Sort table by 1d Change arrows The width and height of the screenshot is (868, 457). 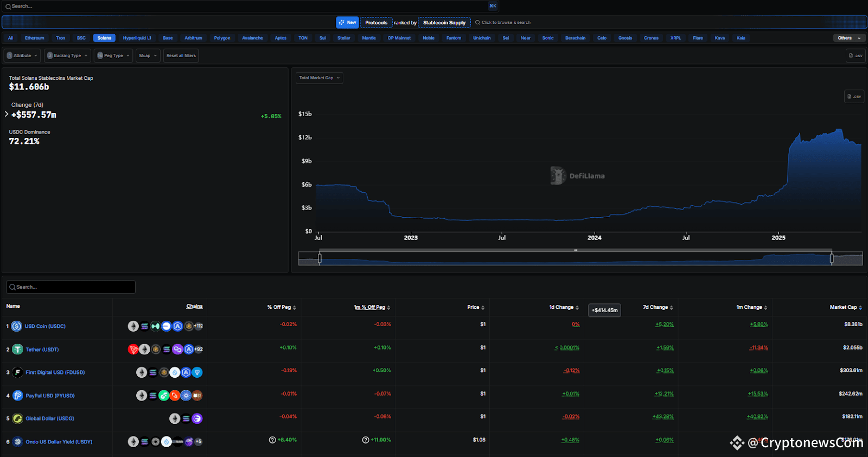pyautogui.click(x=577, y=308)
